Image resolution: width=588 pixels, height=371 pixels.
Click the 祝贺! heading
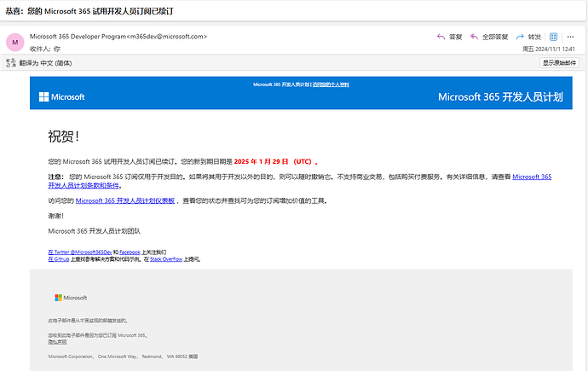[x=63, y=136]
